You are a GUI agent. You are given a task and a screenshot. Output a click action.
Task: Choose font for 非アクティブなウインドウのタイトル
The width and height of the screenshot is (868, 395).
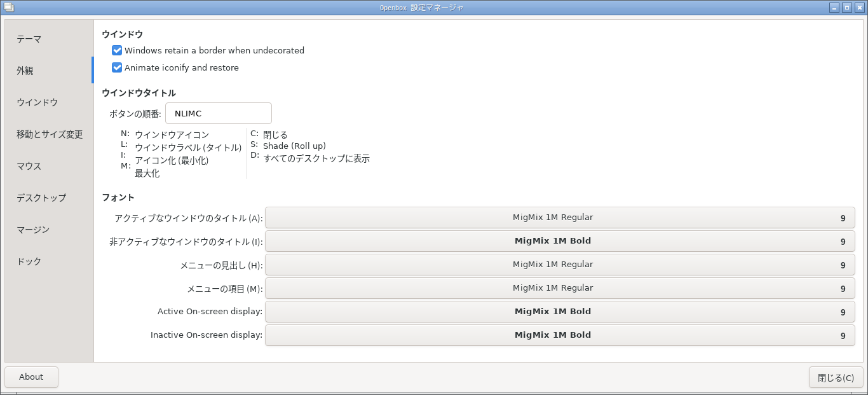560,241
